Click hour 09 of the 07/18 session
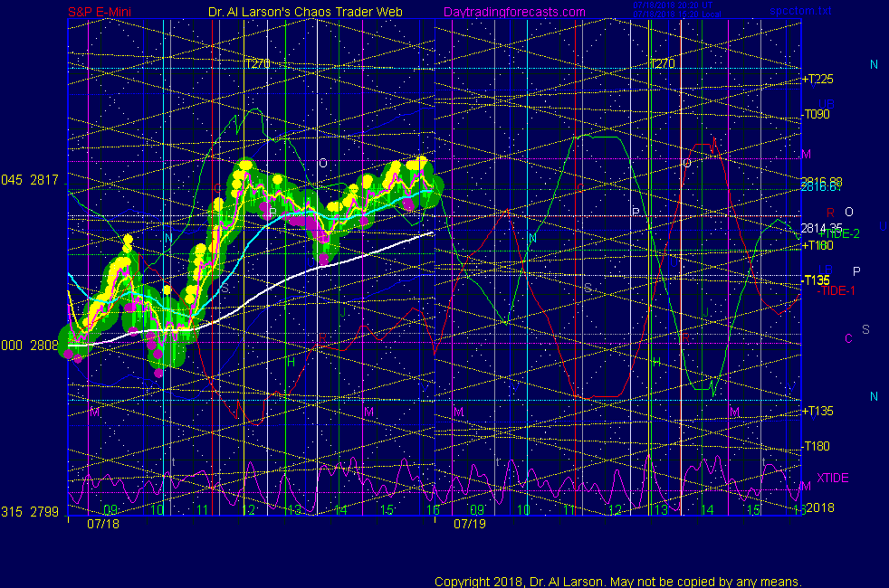Image resolution: width=889 pixels, height=588 pixels. (x=110, y=509)
